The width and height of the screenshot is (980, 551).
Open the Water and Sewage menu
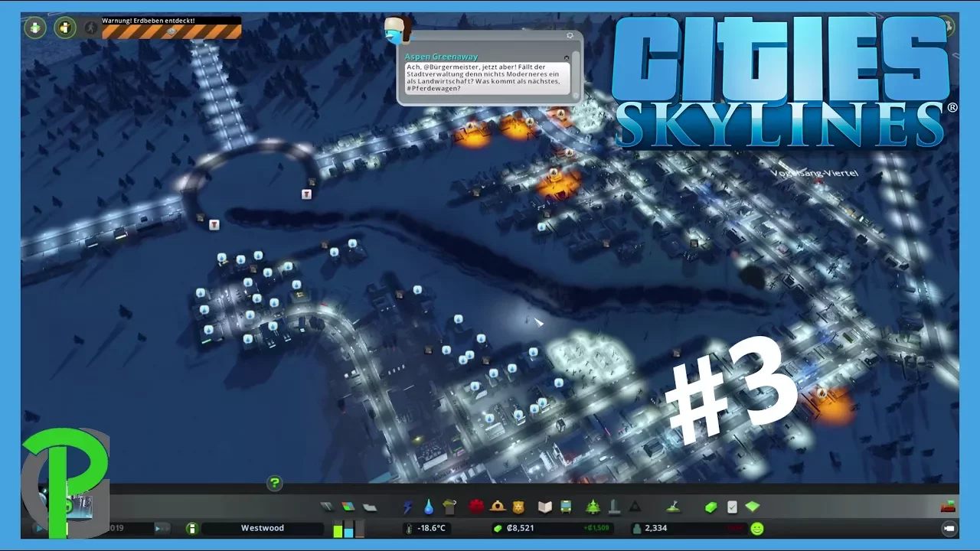428,507
